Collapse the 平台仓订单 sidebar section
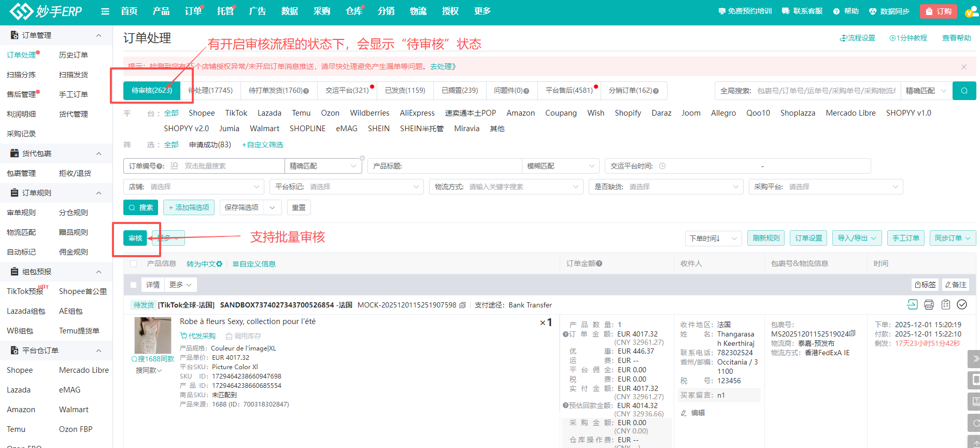980x448 pixels. (98, 351)
